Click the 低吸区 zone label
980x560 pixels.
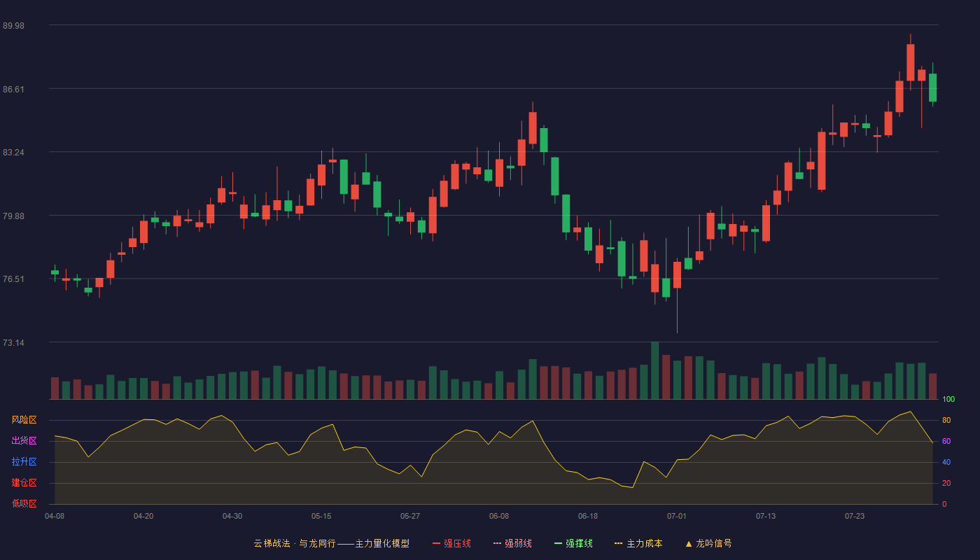[24, 504]
